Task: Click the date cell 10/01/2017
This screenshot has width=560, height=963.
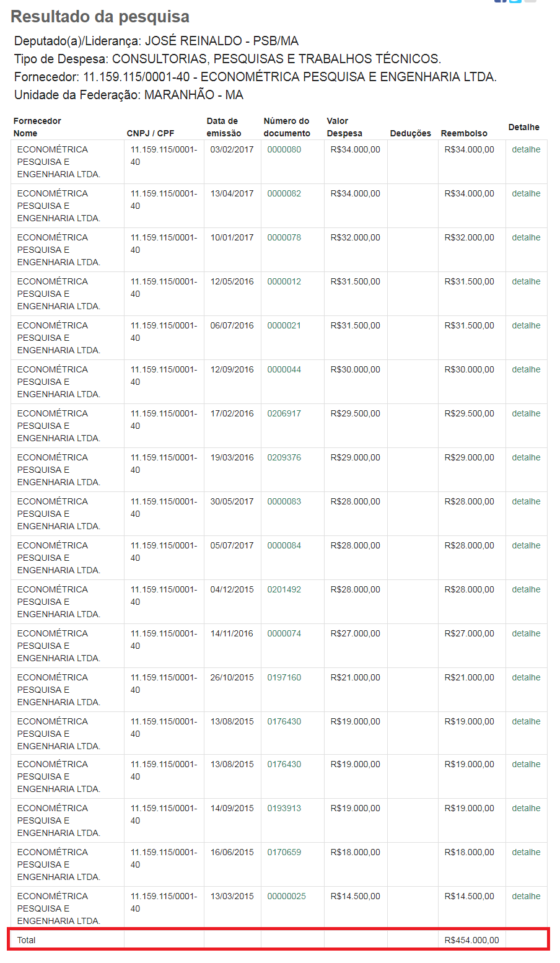Action: pyautogui.click(x=232, y=237)
